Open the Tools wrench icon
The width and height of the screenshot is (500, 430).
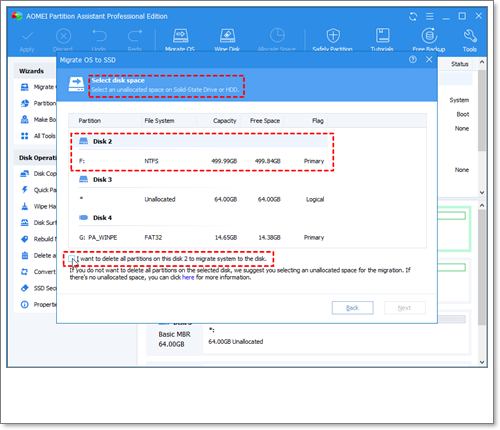(x=470, y=36)
